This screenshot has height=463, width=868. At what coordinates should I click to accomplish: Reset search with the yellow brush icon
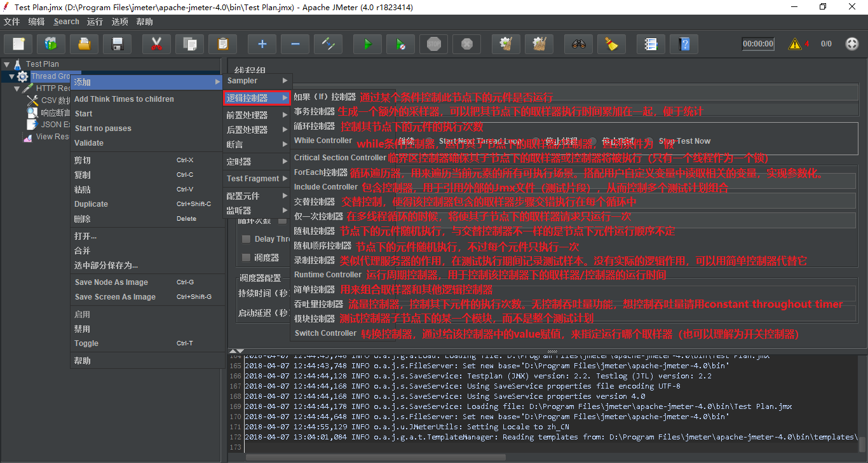coord(611,44)
